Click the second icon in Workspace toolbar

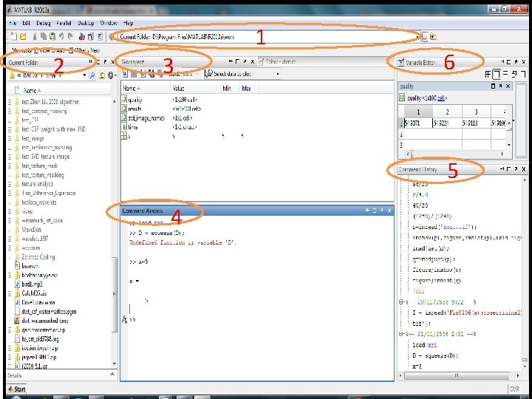pos(134,74)
